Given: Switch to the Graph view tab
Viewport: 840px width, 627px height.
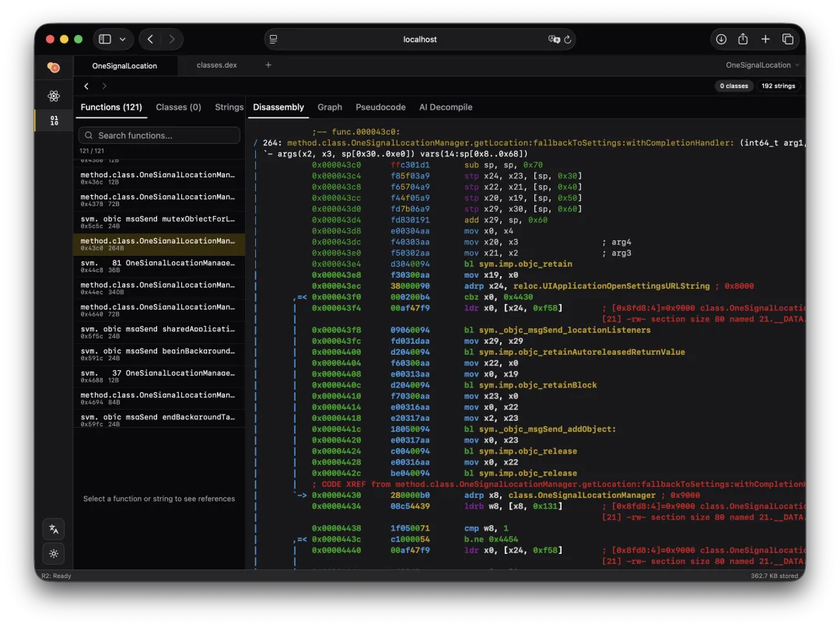Looking at the screenshot, I should click(330, 107).
